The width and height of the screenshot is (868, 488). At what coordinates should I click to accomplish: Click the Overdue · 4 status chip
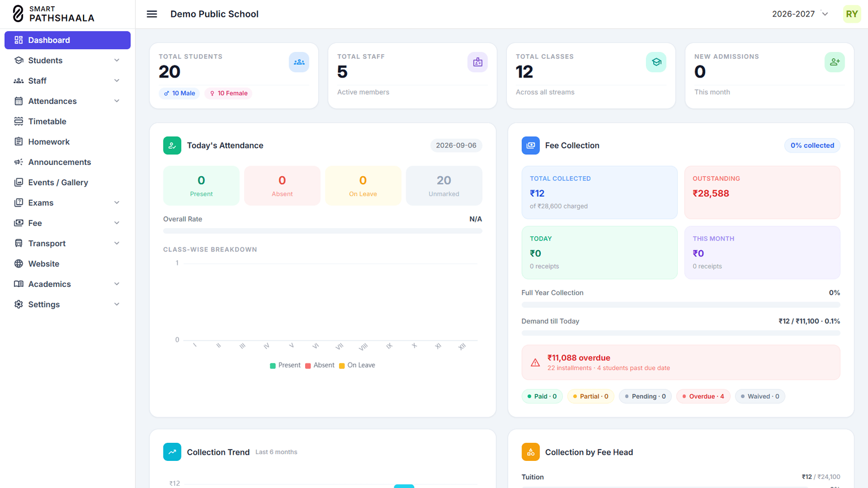(x=703, y=396)
